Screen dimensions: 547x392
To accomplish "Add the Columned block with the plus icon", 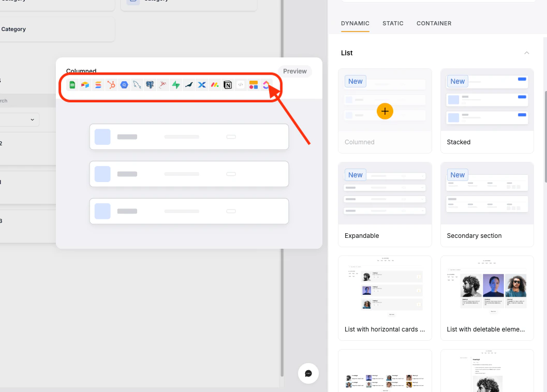I will (x=385, y=111).
